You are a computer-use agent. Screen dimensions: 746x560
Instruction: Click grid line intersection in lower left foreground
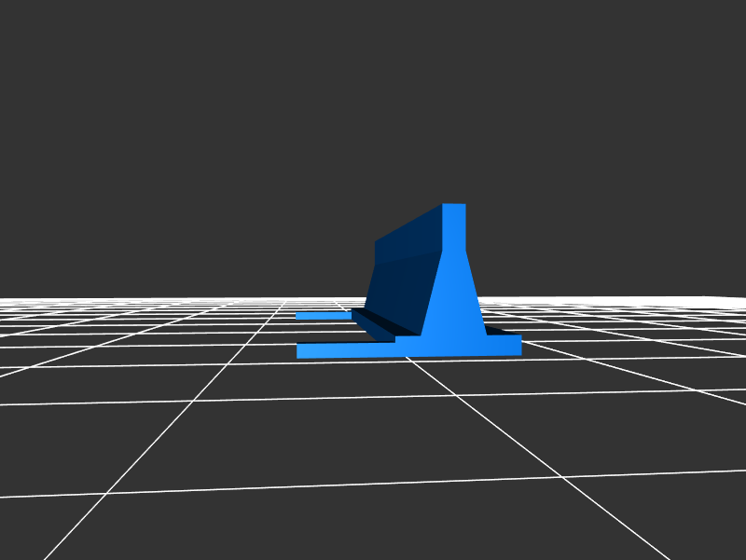105,494
